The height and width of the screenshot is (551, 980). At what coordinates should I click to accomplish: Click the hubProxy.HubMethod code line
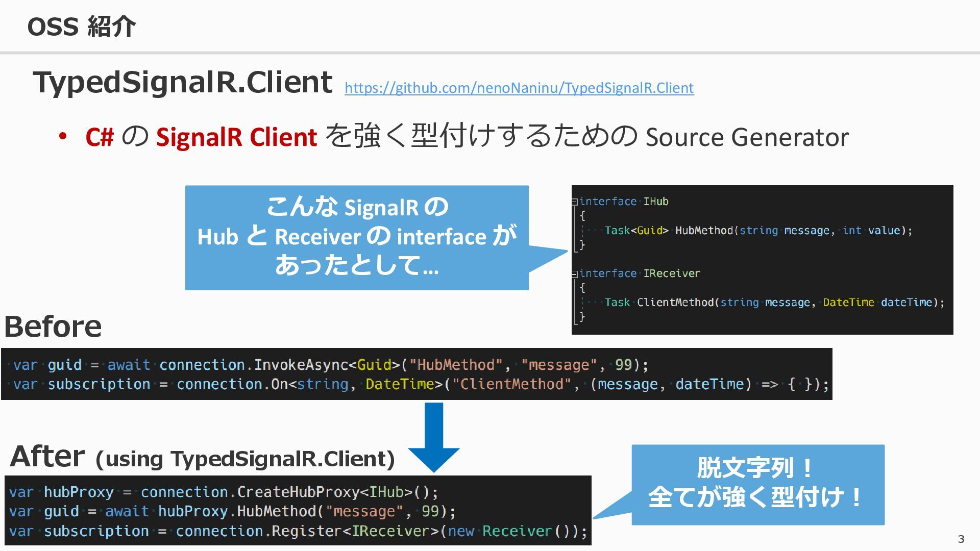[232, 512]
